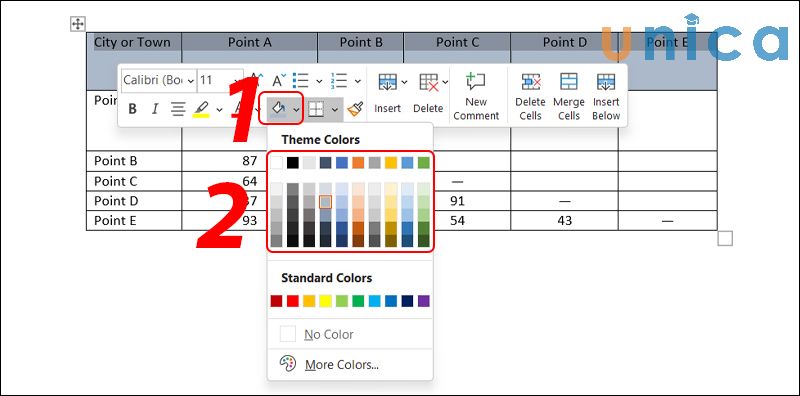800x396 pixels.
Task: Pick the dark blue-gray theme swatch
Action: click(326, 163)
